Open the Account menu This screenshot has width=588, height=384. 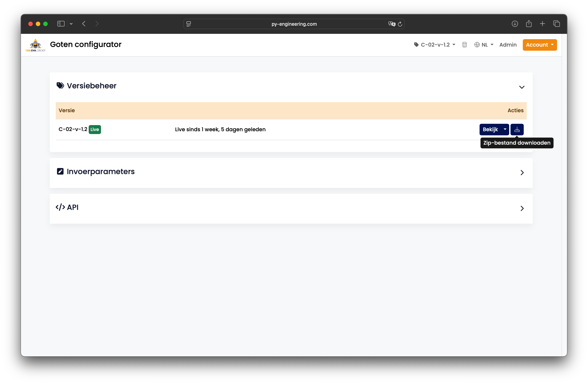click(x=540, y=45)
